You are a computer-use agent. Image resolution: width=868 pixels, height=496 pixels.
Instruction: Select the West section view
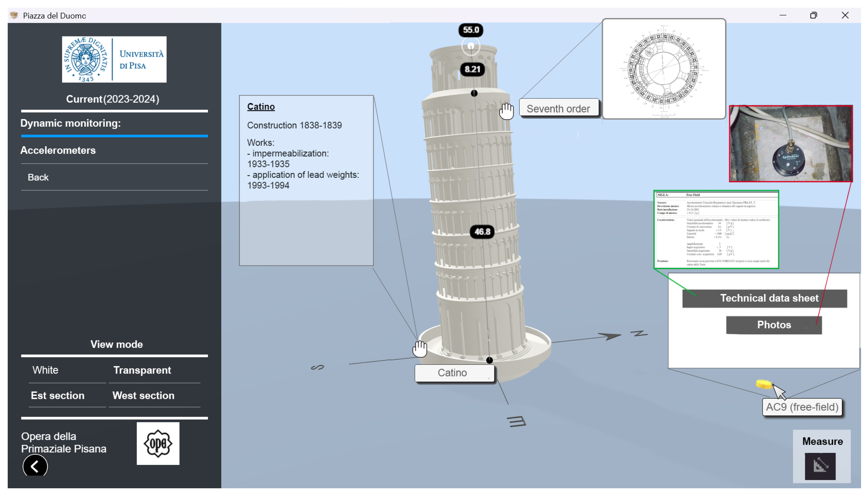point(143,395)
